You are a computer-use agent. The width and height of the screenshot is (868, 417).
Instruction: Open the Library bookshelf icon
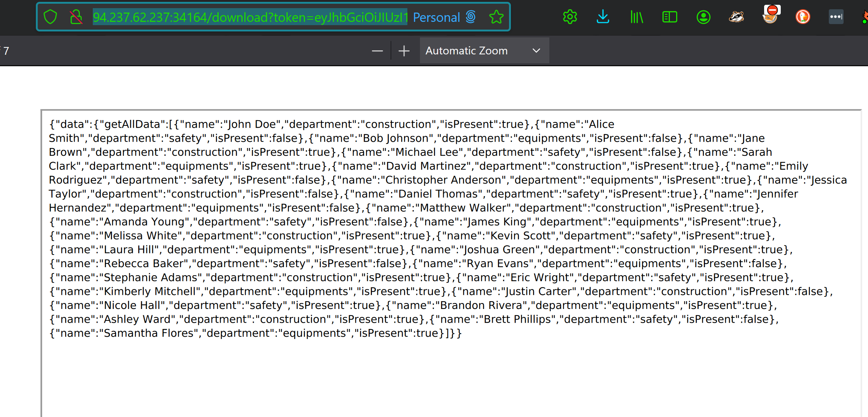637,17
